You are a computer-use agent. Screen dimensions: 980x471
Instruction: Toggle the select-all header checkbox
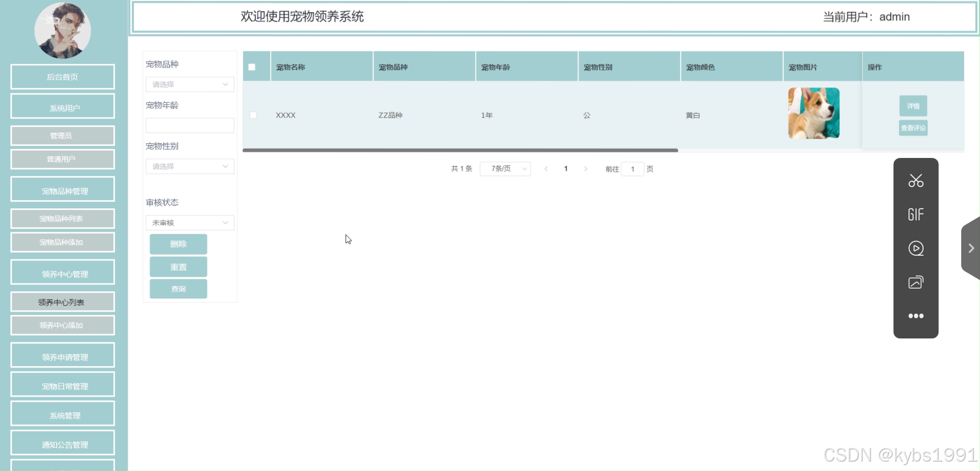[252, 67]
